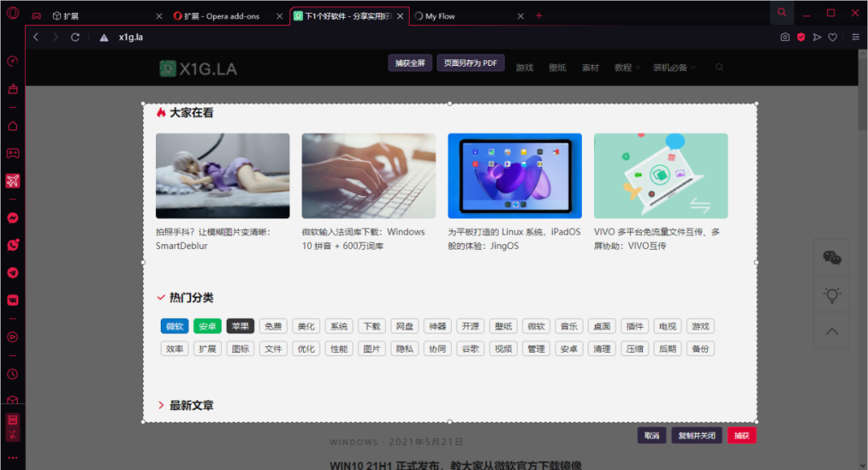Open Facebook Messenger in the sidebar
Image resolution: width=868 pixels, height=470 pixels.
pyautogui.click(x=13, y=218)
